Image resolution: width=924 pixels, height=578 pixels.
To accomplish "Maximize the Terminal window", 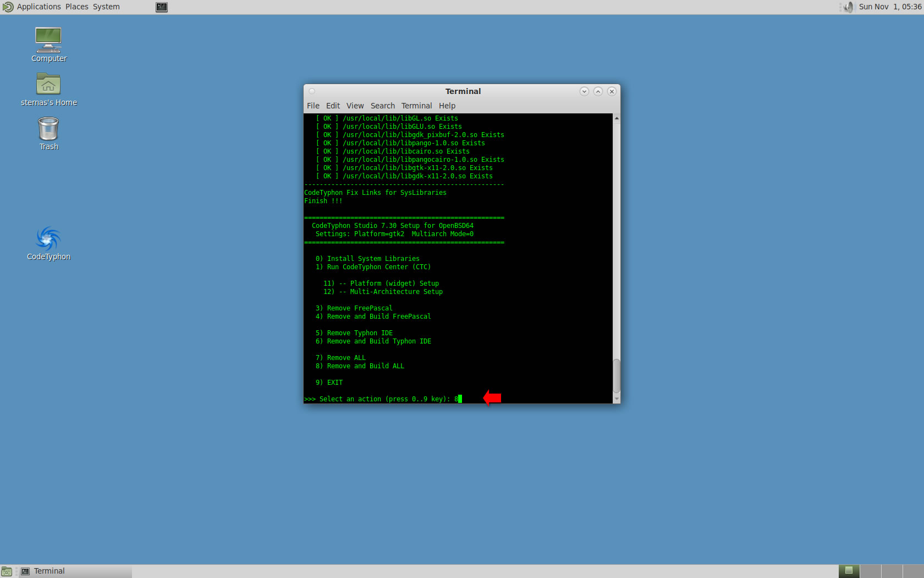I will 598,91.
